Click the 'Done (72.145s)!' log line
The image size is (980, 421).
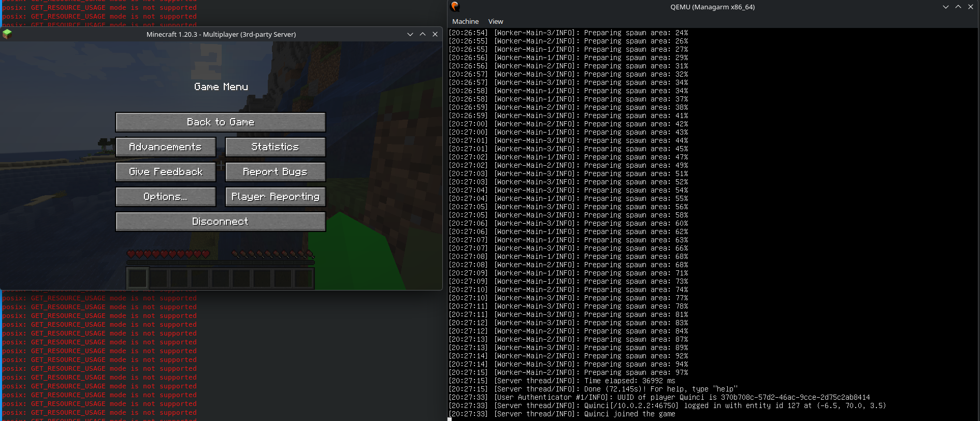tap(593, 389)
